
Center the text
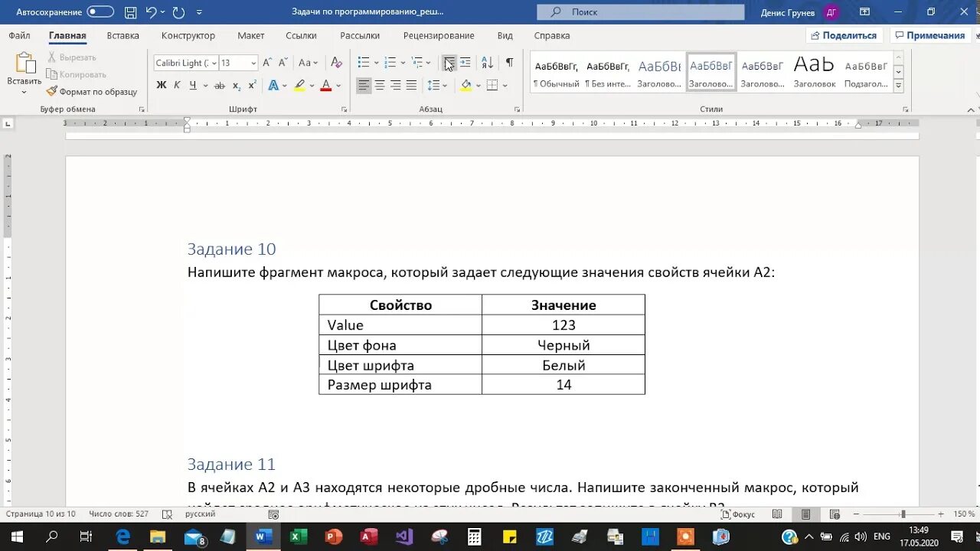380,85
